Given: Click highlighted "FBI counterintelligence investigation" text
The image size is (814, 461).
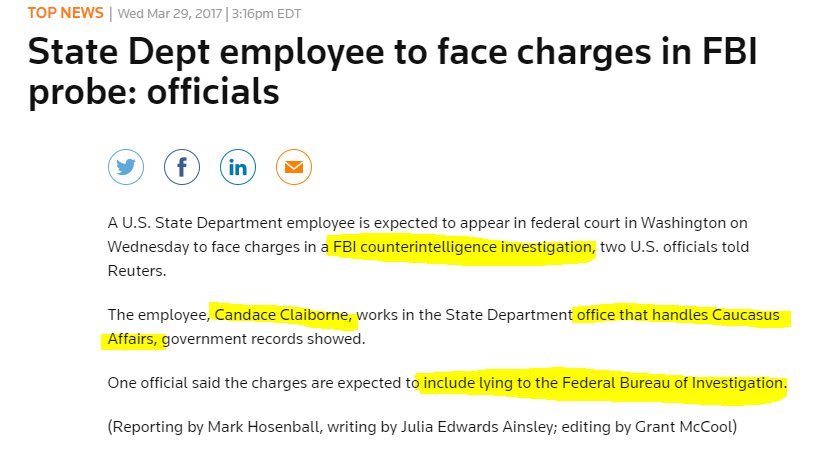Looking at the screenshot, I should coord(463,247).
